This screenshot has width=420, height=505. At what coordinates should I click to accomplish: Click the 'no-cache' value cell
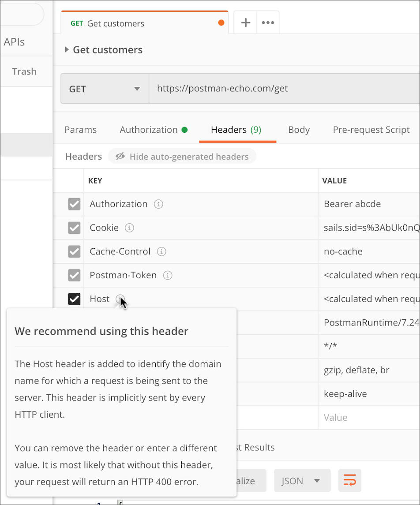[x=369, y=251]
